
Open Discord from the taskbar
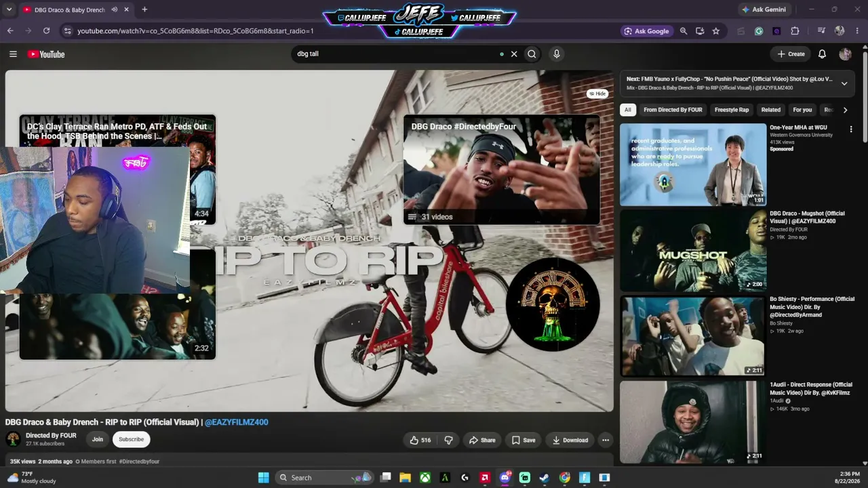[505, 477]
